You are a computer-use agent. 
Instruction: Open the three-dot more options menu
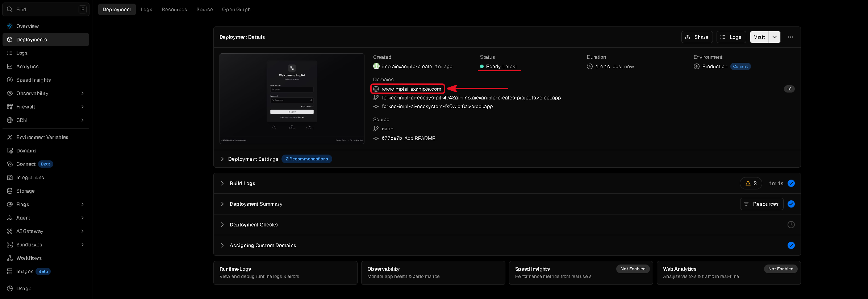pos(790,37)
